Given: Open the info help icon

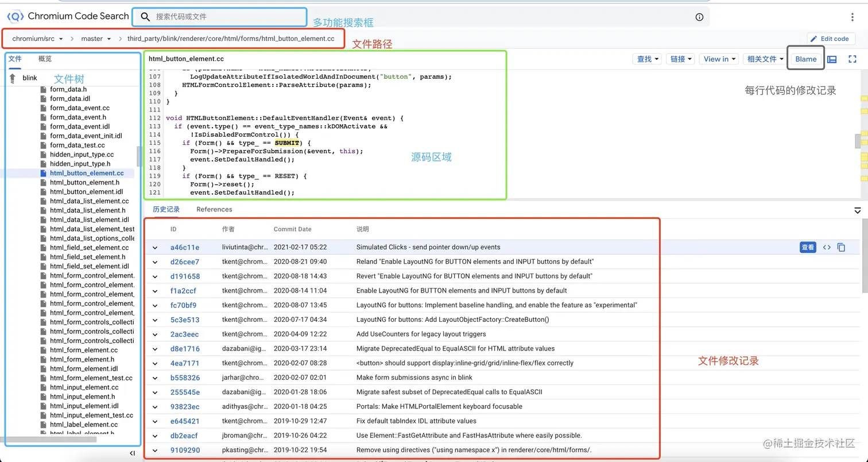Looking at the screenshot, I should click(x=699, y=17).
